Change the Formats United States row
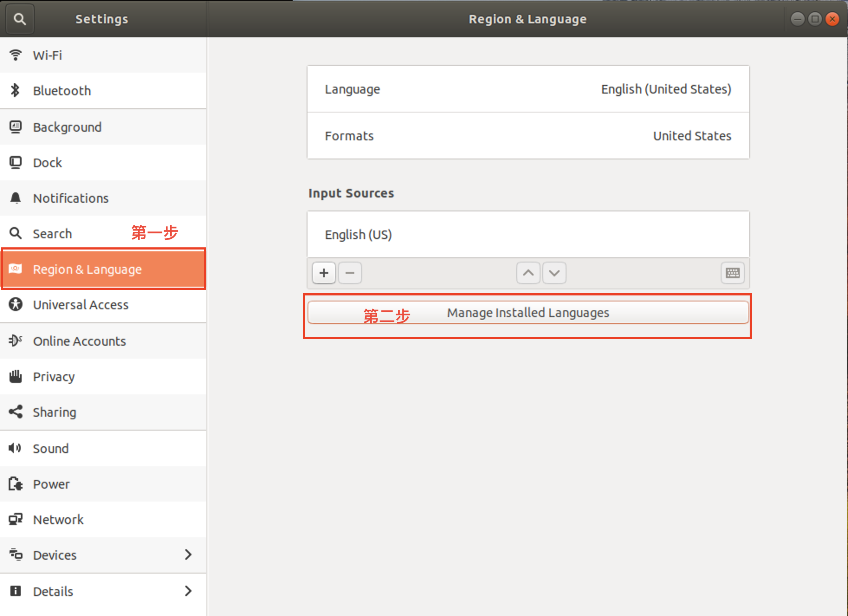Screen dimensions: 848x616 point(528,136)
